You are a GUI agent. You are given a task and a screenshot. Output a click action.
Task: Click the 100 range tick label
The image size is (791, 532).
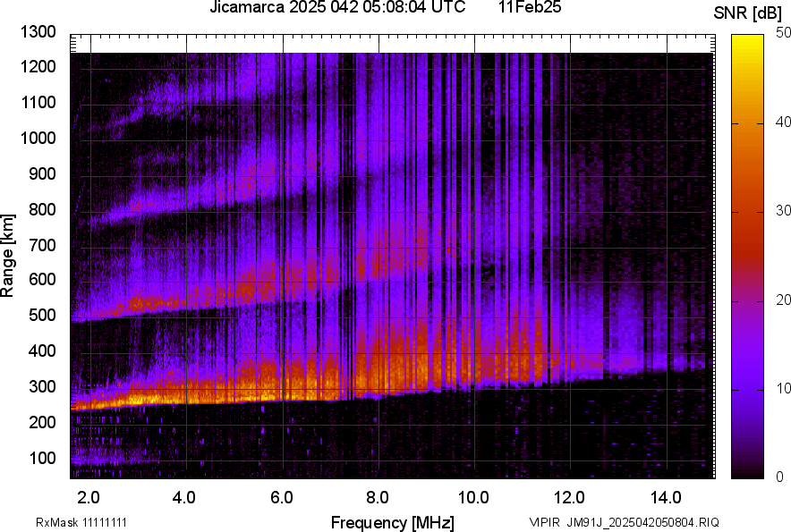42,458
